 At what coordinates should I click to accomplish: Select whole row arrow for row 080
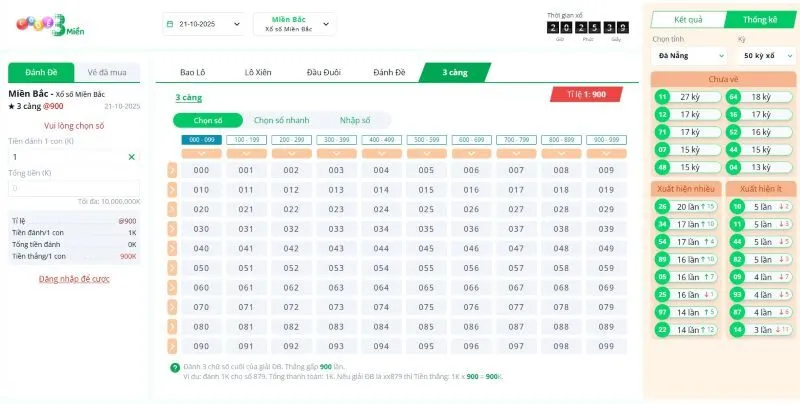pos(172,326)
